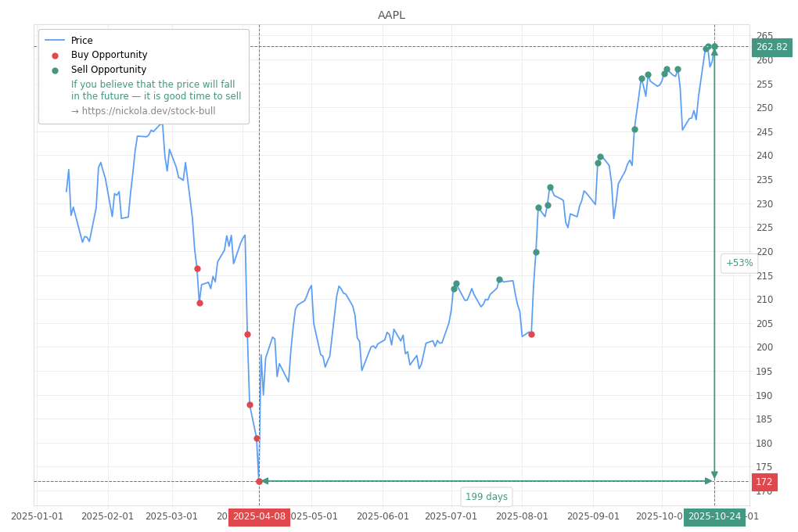Click the blue Price line legend marker
Screen dimensions: 798x532
55,41
